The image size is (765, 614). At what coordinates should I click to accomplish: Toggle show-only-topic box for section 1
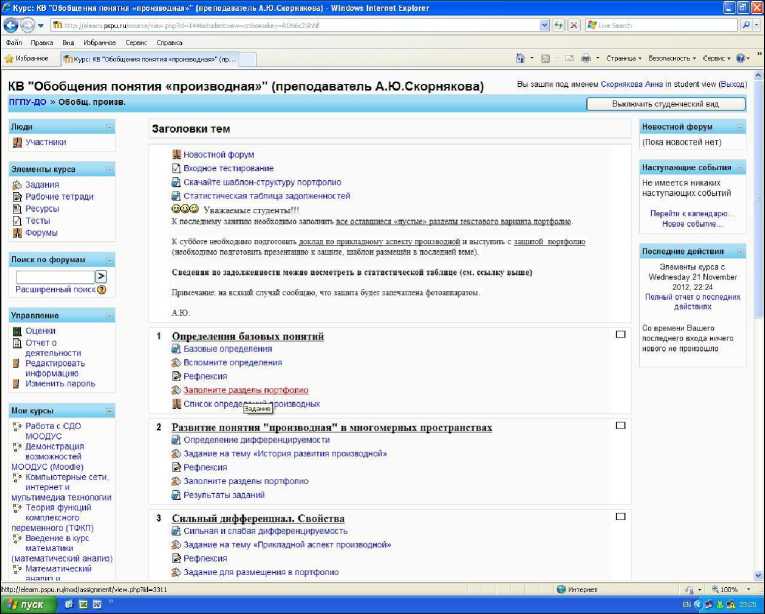(621, 335)
